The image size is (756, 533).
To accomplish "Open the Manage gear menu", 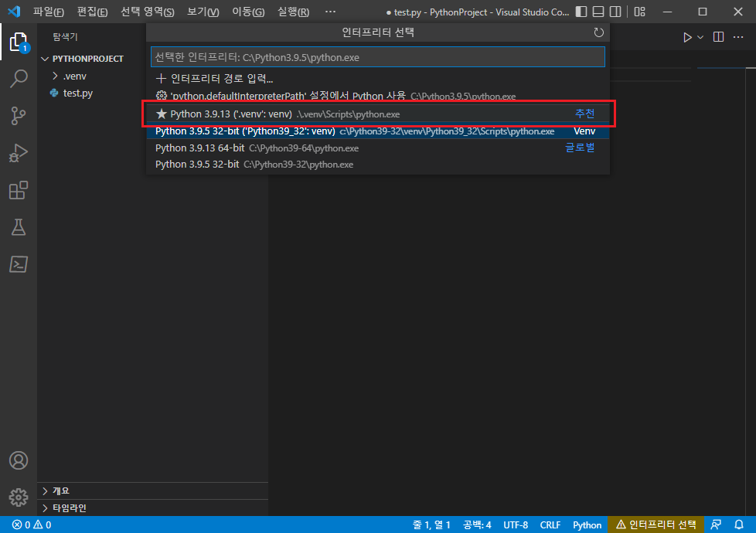I will click(x=19, y=497).
